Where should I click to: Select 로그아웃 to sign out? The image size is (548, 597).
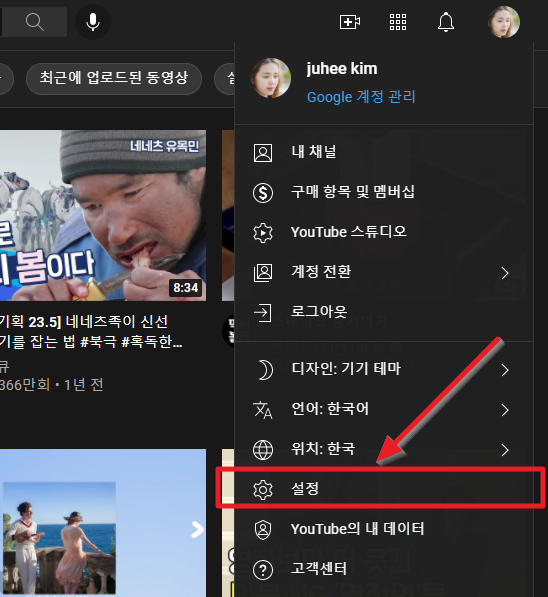click(384, 312)
